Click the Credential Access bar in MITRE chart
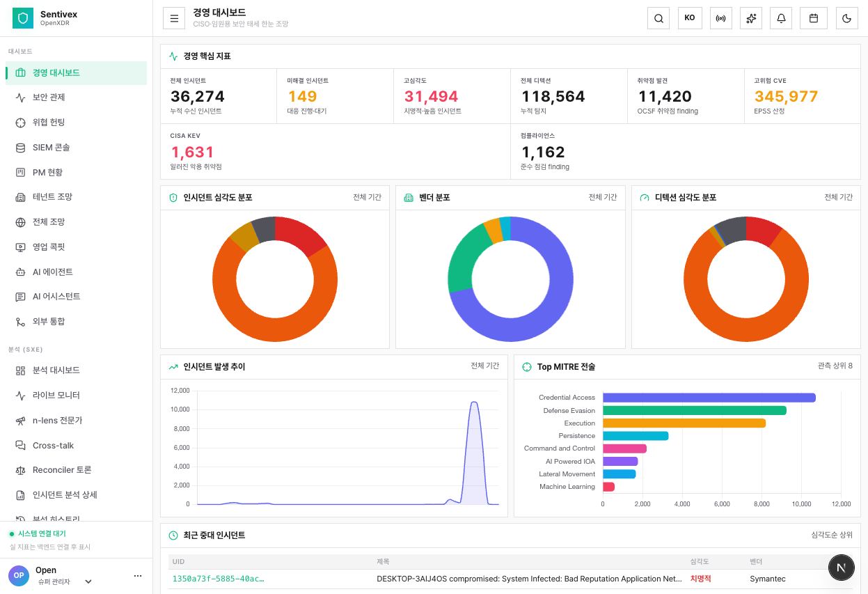Screen dimensions: 868x594 [x=709, y=398]
